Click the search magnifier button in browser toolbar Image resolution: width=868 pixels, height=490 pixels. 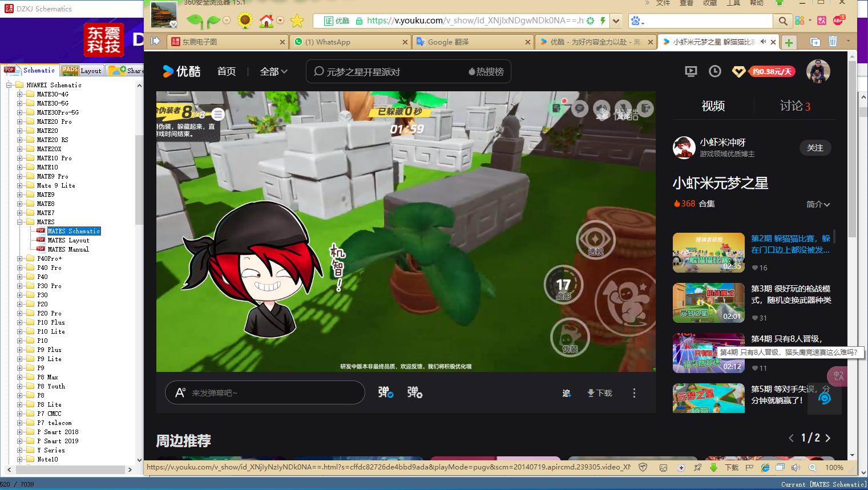coord(782,21)
